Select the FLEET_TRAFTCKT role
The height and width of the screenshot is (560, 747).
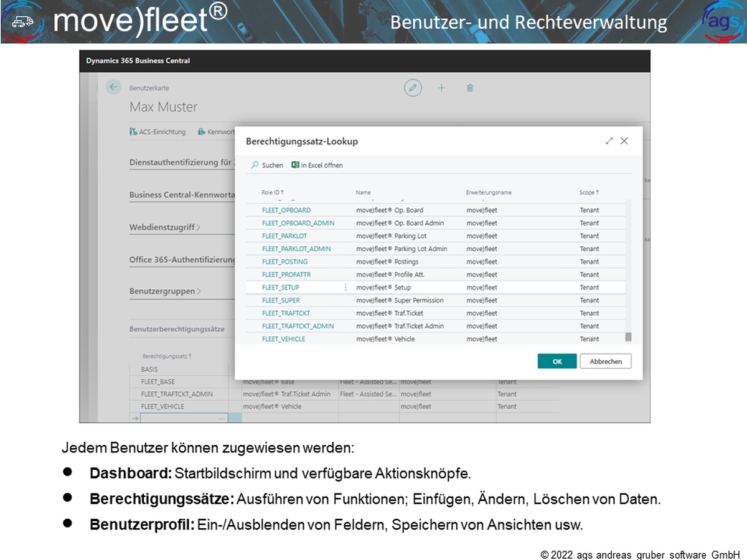coord(286,313)
